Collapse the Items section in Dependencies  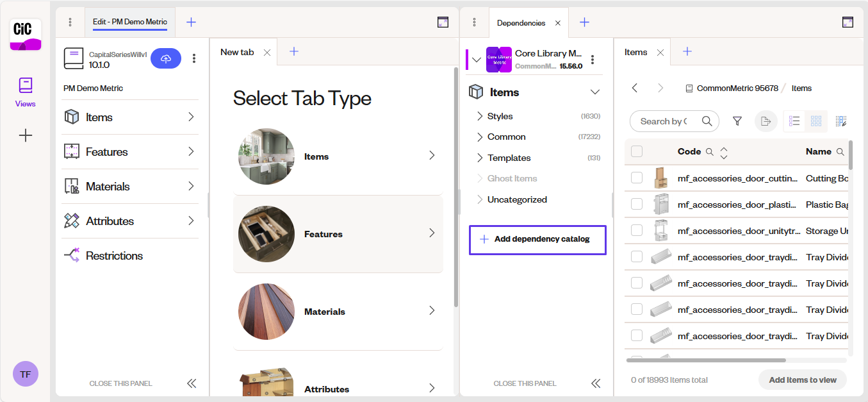point(595,92)
